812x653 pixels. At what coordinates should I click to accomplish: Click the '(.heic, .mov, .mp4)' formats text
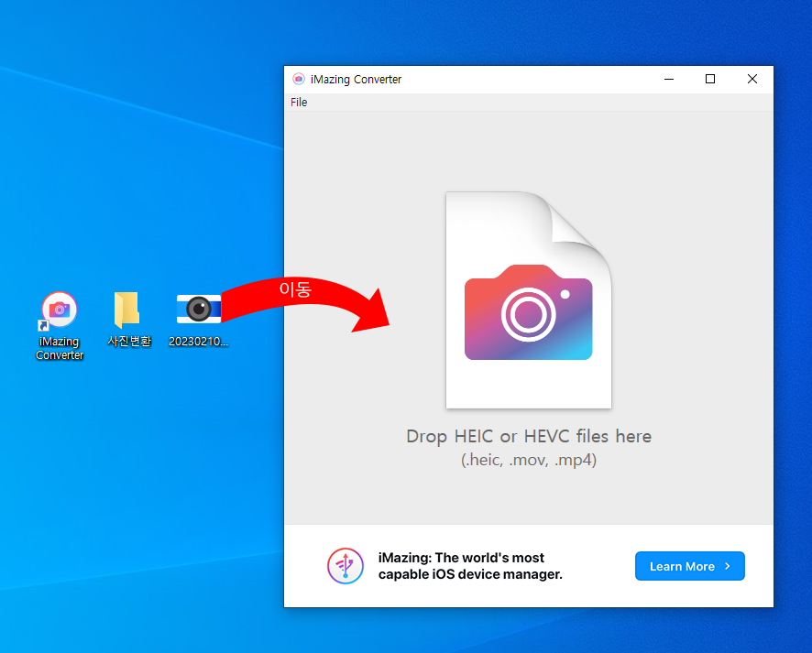coord(529,460)
